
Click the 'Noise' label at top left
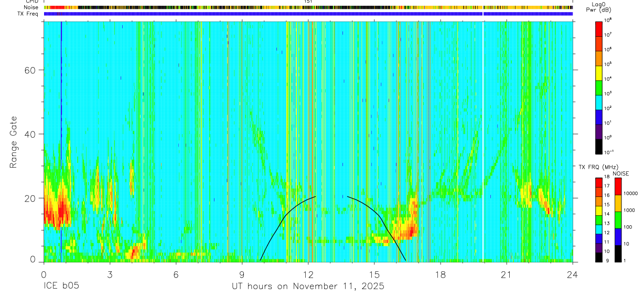pos(31,8)
